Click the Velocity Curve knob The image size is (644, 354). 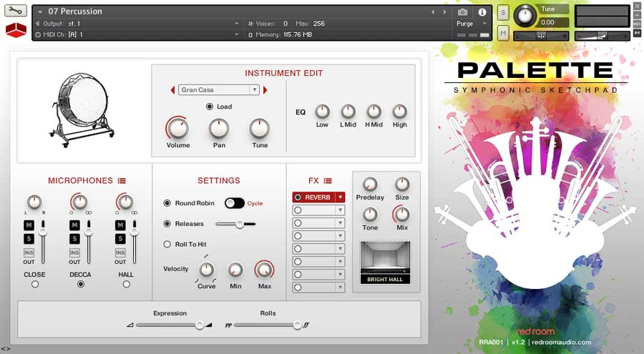[x=206, y=270]
